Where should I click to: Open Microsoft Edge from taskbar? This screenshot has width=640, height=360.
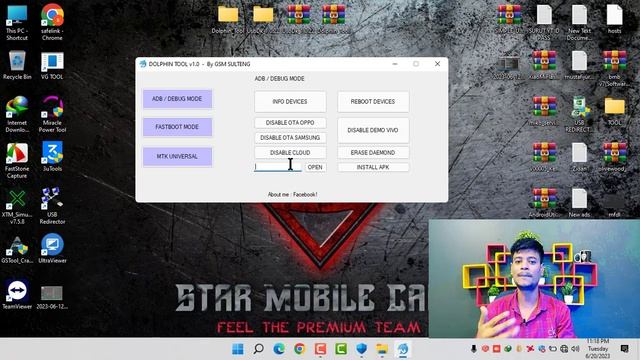(x=279, y=349)
